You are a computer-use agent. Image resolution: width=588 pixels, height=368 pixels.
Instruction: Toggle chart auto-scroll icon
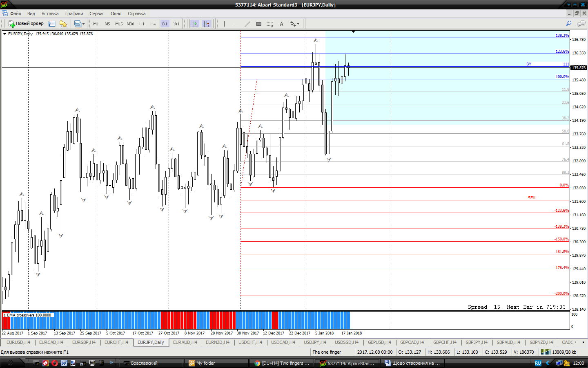point(195,24)
